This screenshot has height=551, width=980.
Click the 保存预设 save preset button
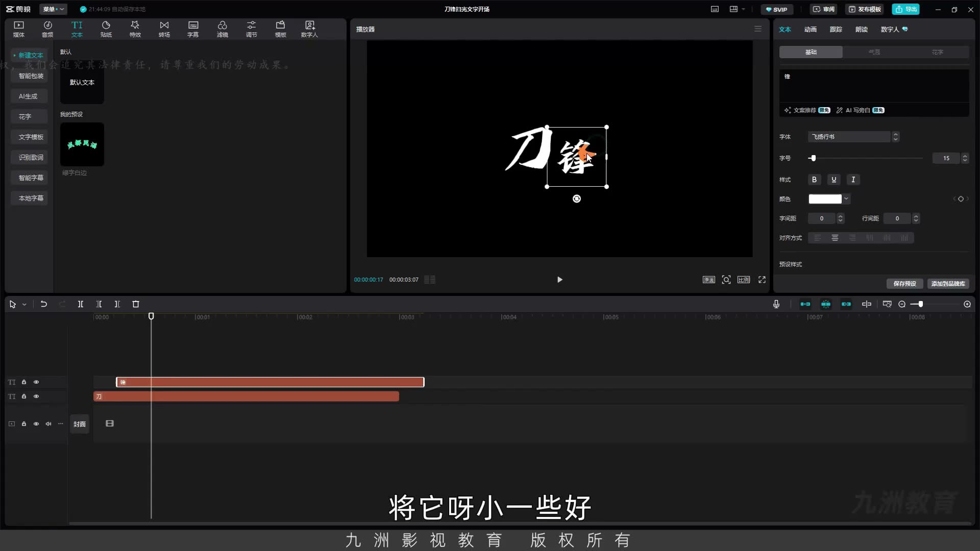(905, 284)
